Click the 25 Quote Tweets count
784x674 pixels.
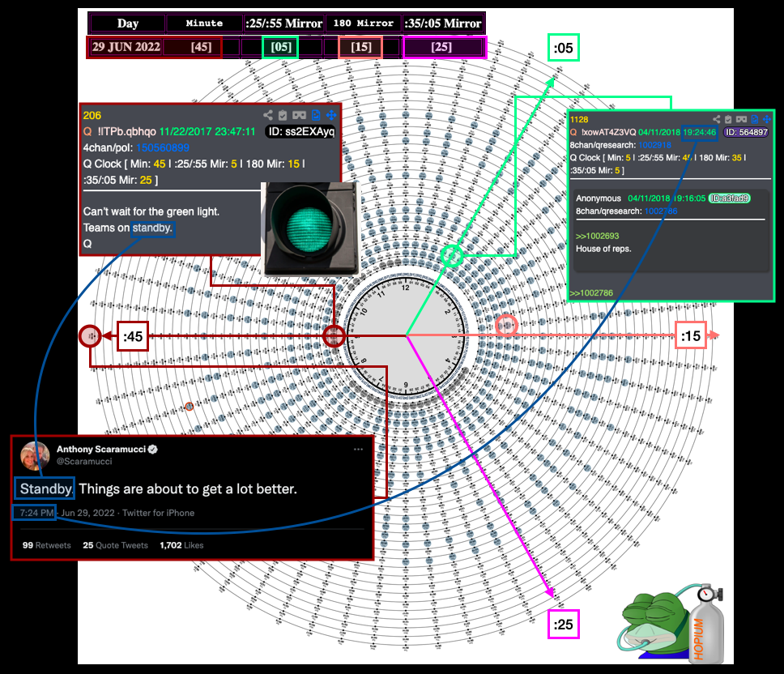pos(116,545)
